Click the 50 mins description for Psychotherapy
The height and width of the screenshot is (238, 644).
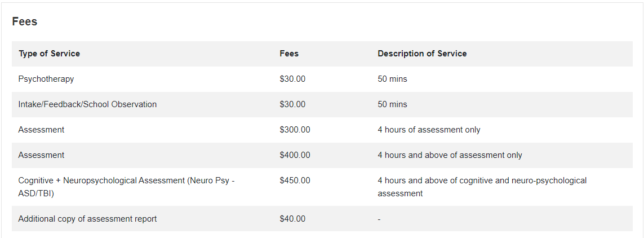[392, 79]
